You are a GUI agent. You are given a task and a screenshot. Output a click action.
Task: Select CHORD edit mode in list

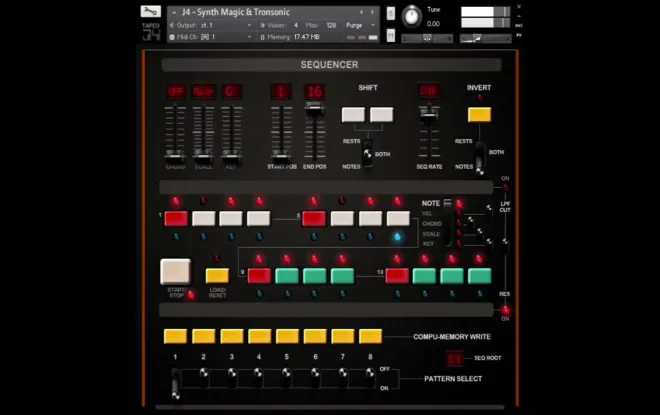pyautogui.click(x=432, y=224)
